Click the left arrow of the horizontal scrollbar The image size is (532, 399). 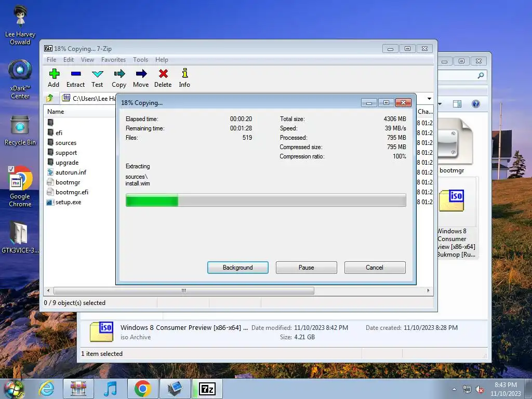tap(48, 291)
